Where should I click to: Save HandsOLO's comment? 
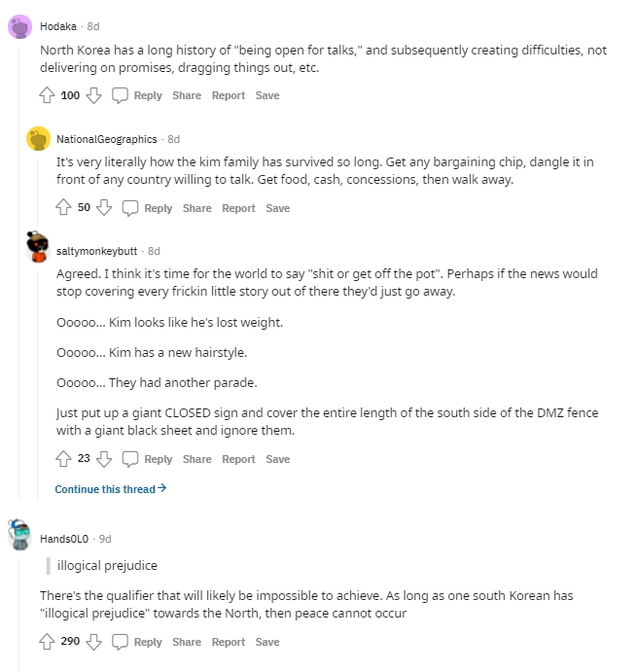coord(267,642)
